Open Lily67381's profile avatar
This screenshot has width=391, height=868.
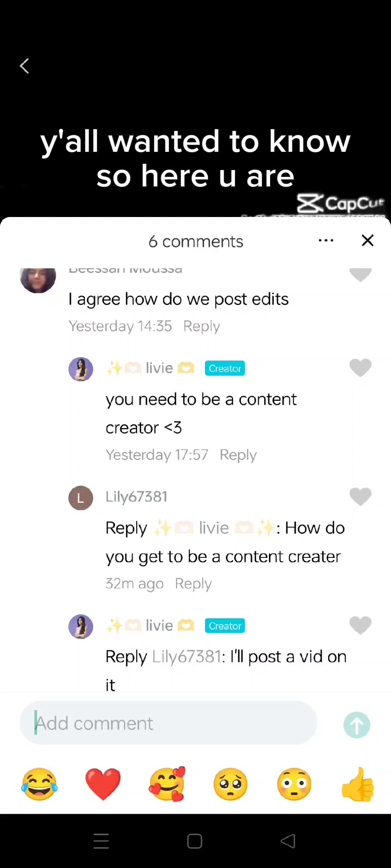coord(81,498)
